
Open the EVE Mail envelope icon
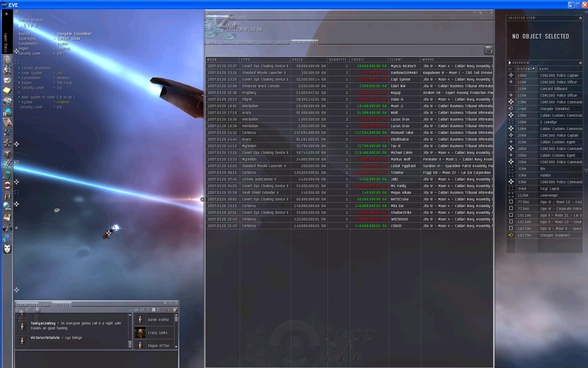click(7, 80)
